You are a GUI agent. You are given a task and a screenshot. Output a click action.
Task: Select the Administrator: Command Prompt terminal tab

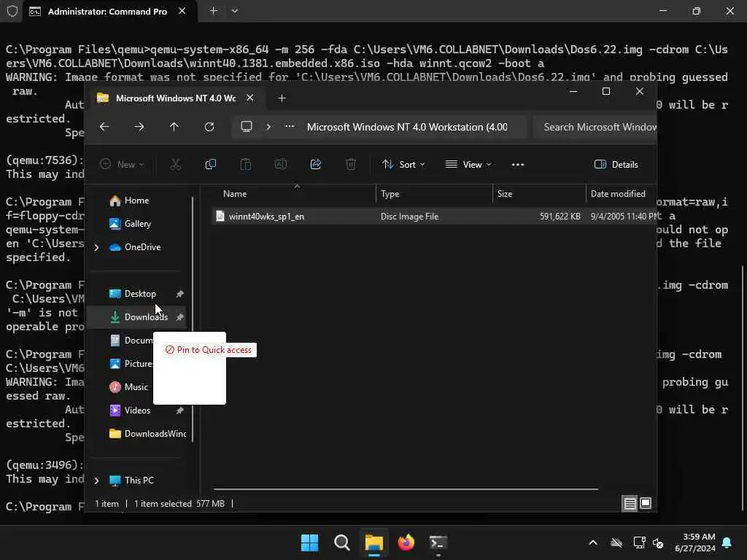[107, 12]
